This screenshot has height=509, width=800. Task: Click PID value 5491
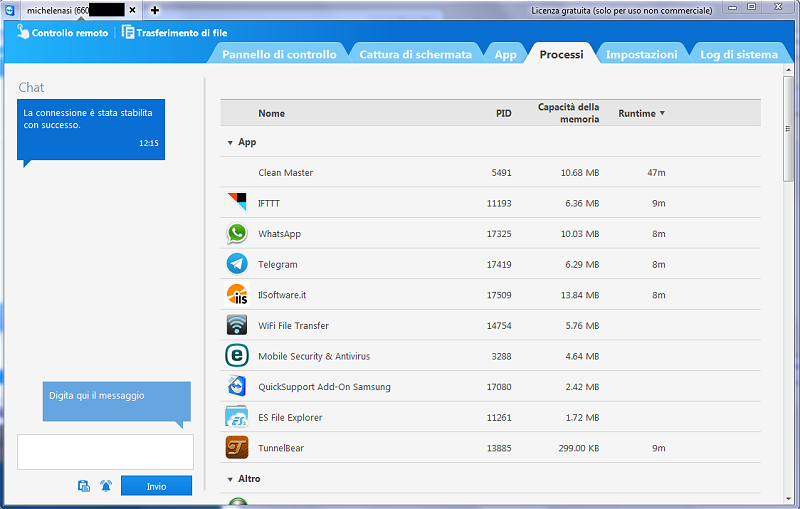(x=501, y=172)
